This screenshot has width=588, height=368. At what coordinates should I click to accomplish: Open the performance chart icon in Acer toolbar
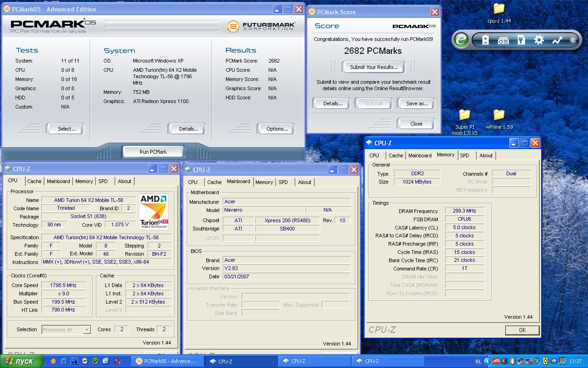(557, 40)
